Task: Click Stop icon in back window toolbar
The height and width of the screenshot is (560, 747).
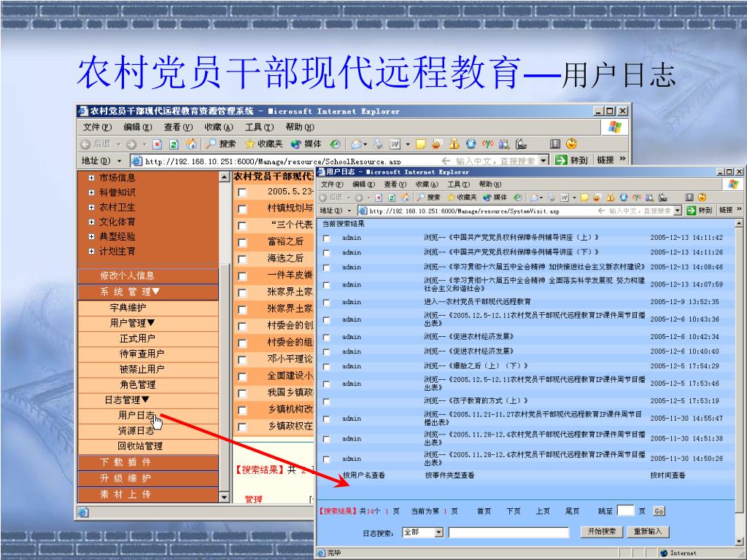Action: (x=158, y=144)
